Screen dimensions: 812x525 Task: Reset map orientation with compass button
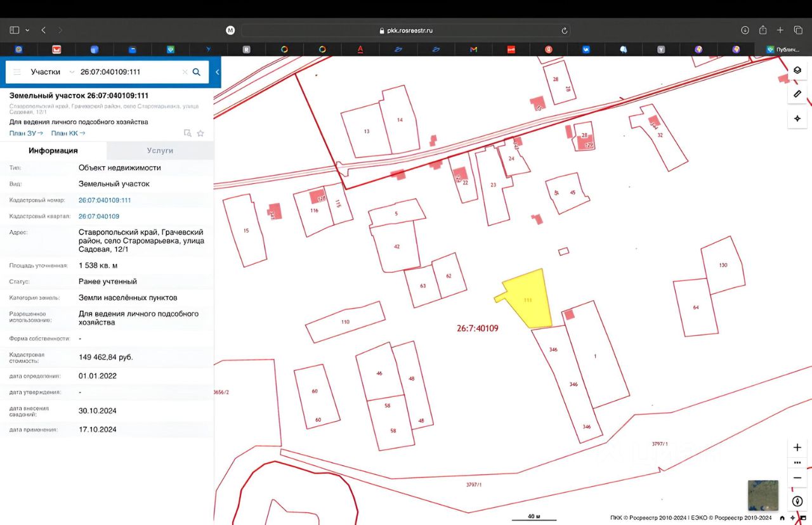(797, 501)
